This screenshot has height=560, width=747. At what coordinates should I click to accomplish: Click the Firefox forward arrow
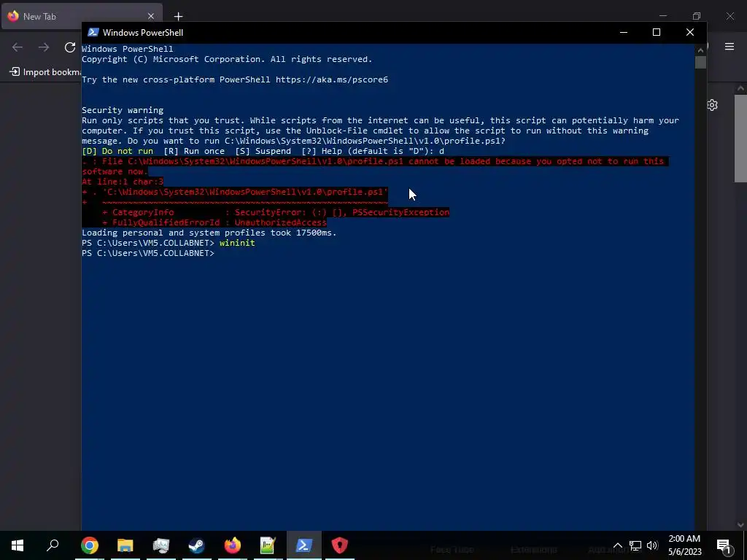coord(44,47)
